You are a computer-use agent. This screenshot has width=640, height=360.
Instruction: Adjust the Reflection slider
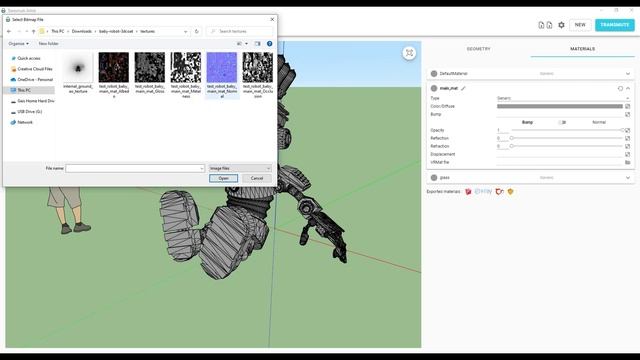point(567,138)
